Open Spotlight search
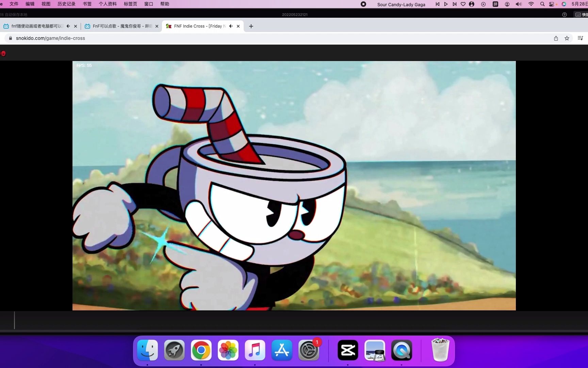Viewport: 588px width, 368px height. pos(542,4)
